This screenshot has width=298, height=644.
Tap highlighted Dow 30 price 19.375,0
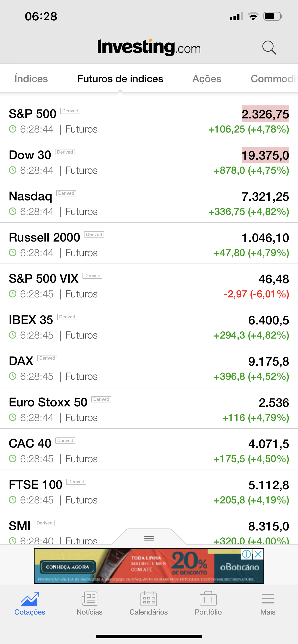click(265, 155)
